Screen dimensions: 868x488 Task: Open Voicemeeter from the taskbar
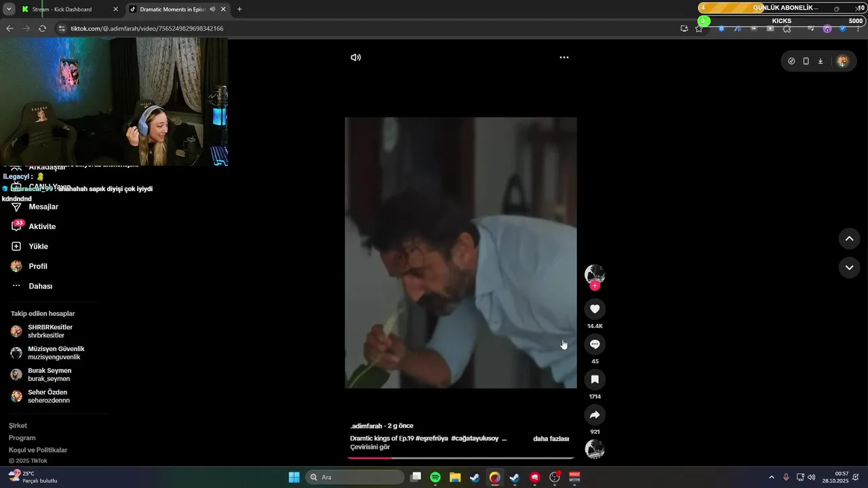coord(574,477)
